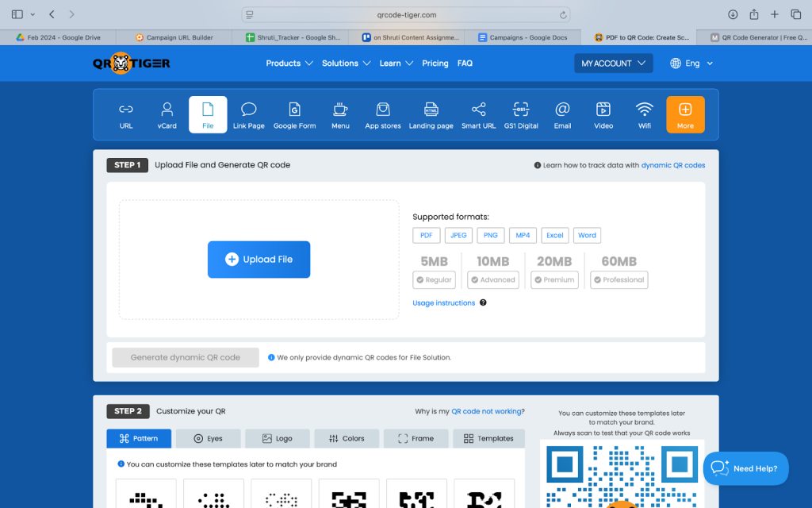Switch to the Colors customization tab
The width and height of the screenshot is (812, 508).
[346, 438]
